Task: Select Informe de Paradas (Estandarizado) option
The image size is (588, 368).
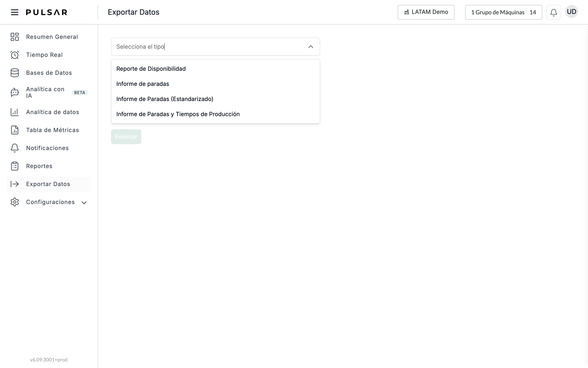Action: point(215,99)
